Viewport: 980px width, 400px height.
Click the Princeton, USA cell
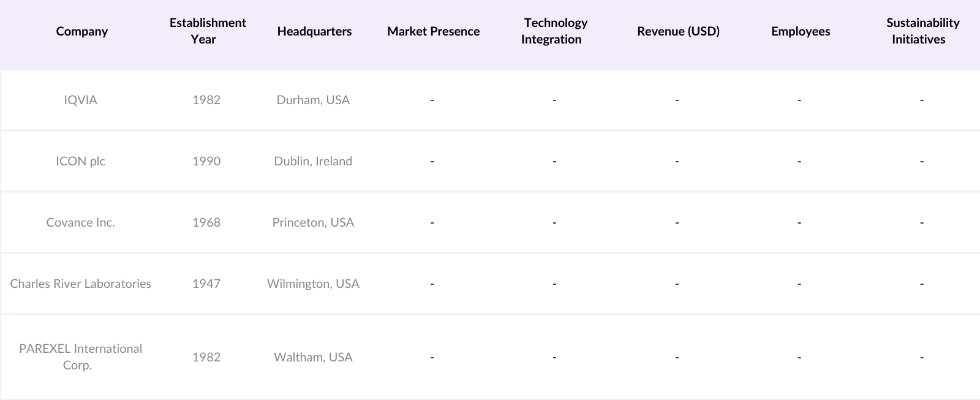point(313,222)
